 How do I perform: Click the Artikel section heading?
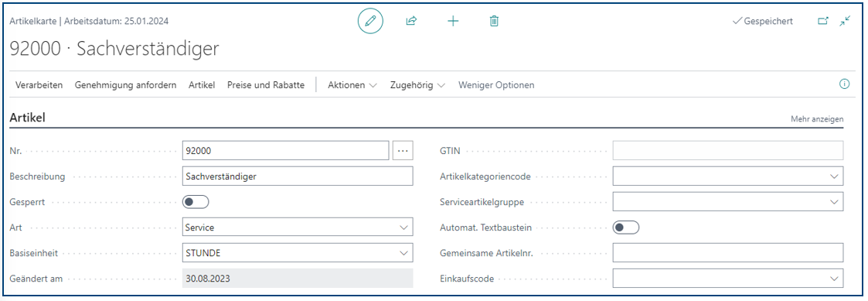click(28, 118)
